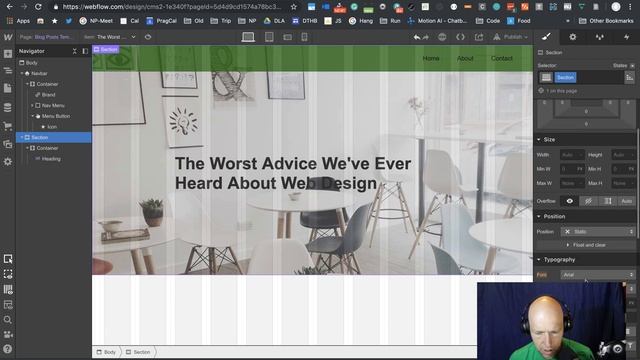Select Brand in the Navigator tree
Image resolution: width=640 pixels, height=360 pixels.
[48, 95]
